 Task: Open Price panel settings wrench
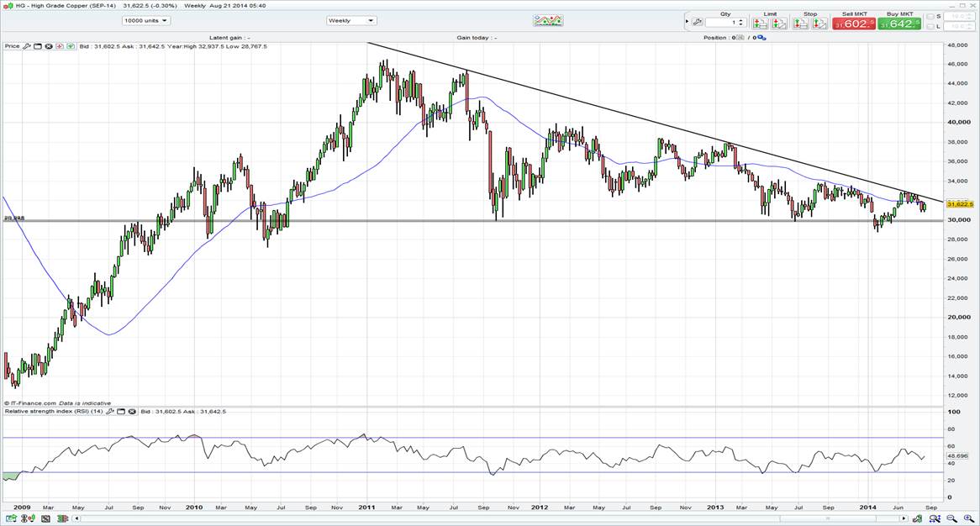[27, 46]
